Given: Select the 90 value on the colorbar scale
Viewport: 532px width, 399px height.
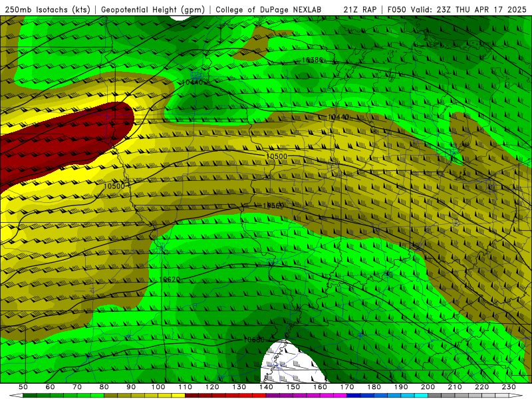Looking at the screenshot, I should (x=131, y=387).
